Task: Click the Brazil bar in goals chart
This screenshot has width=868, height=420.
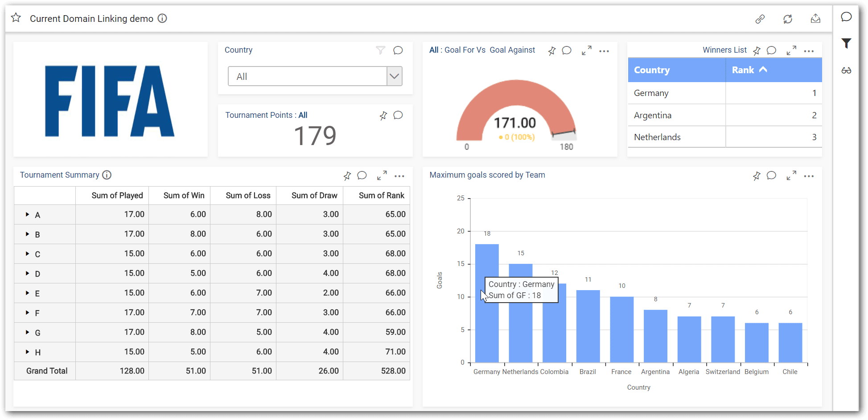Action: (x=588, y=326)
